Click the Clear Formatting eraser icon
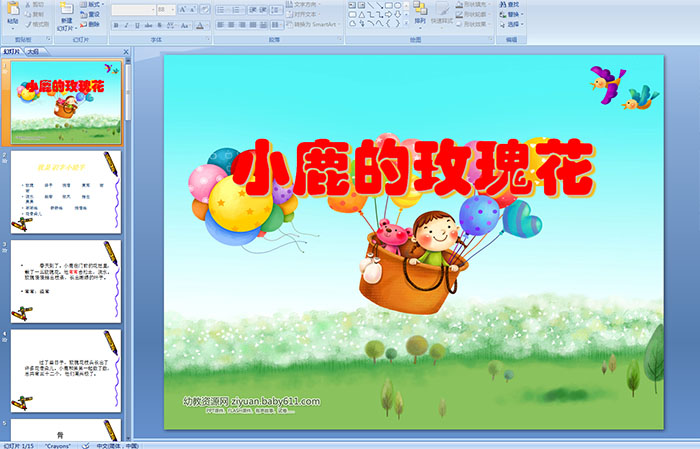 pos(205,9)
